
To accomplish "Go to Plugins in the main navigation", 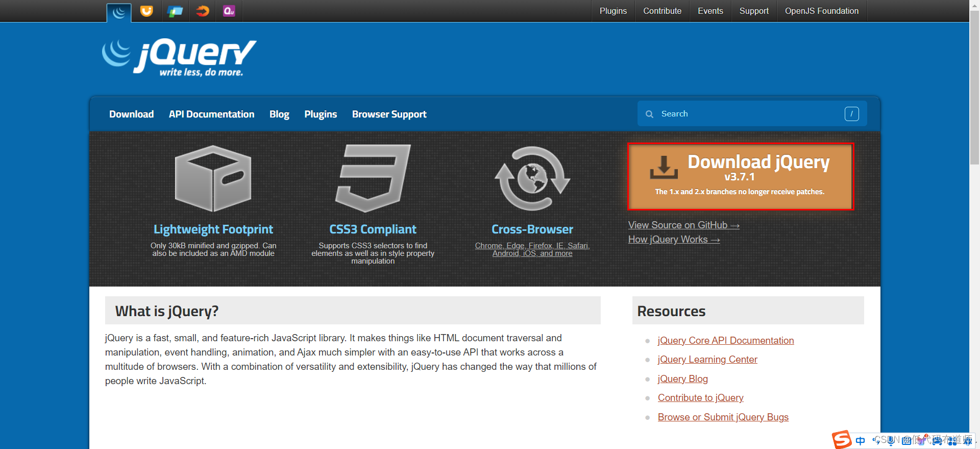I will coord(321,114).
